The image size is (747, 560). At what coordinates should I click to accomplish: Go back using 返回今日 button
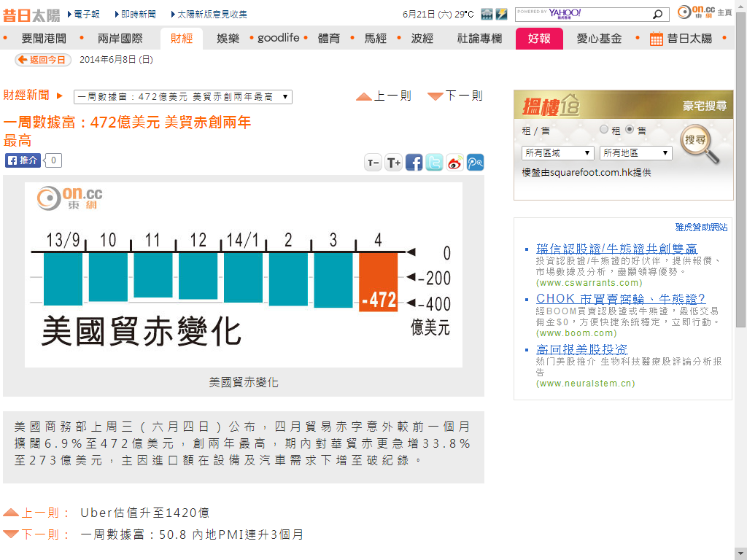click(x=43, y=60)
